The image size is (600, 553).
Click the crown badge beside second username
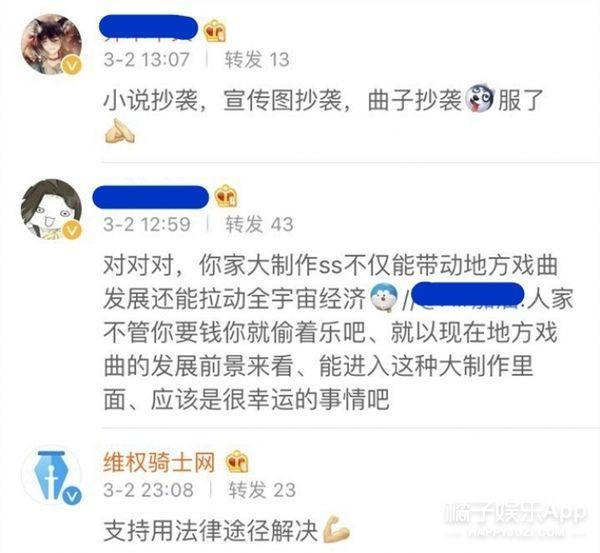point(226,196)
